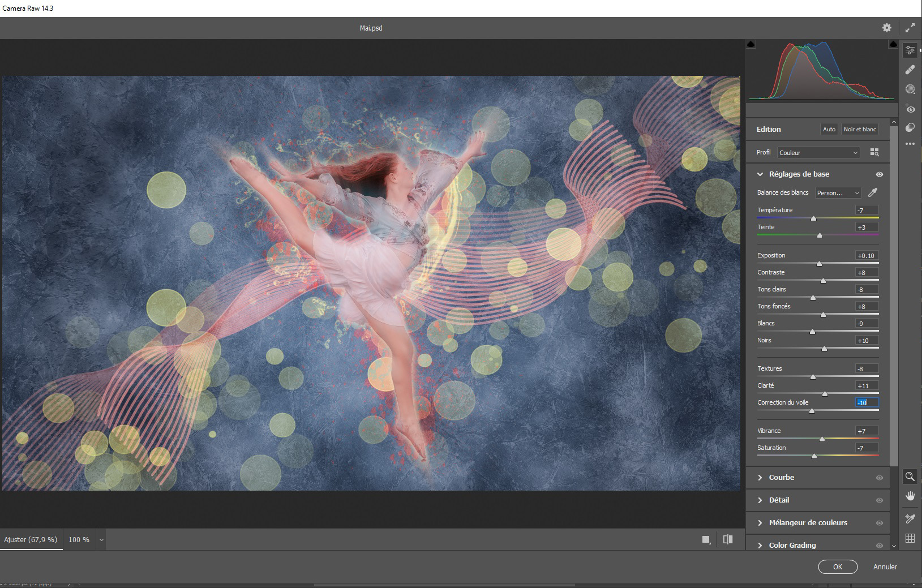Expand the Color Grading section
The height and width of the screenshot is (588, 922).
click(760, 546)
